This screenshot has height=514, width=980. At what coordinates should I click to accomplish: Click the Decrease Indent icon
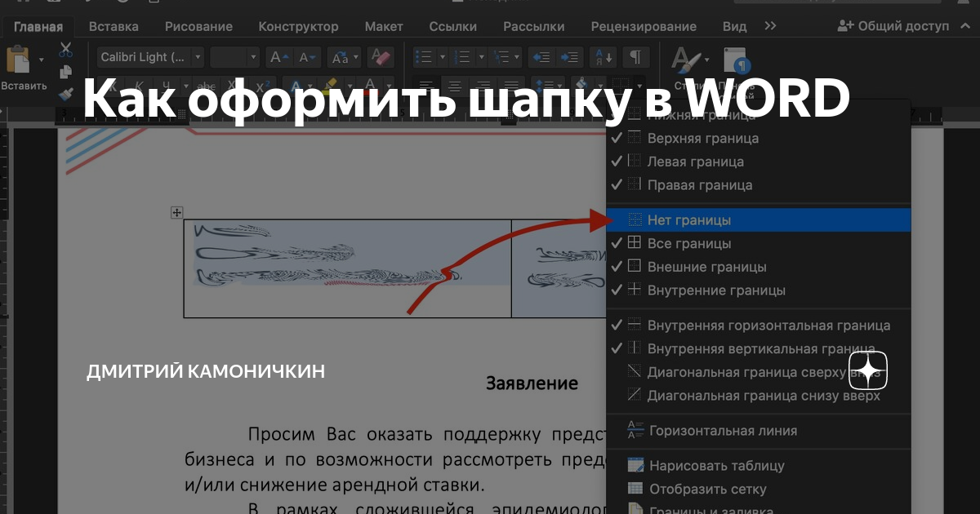[540, 57]
